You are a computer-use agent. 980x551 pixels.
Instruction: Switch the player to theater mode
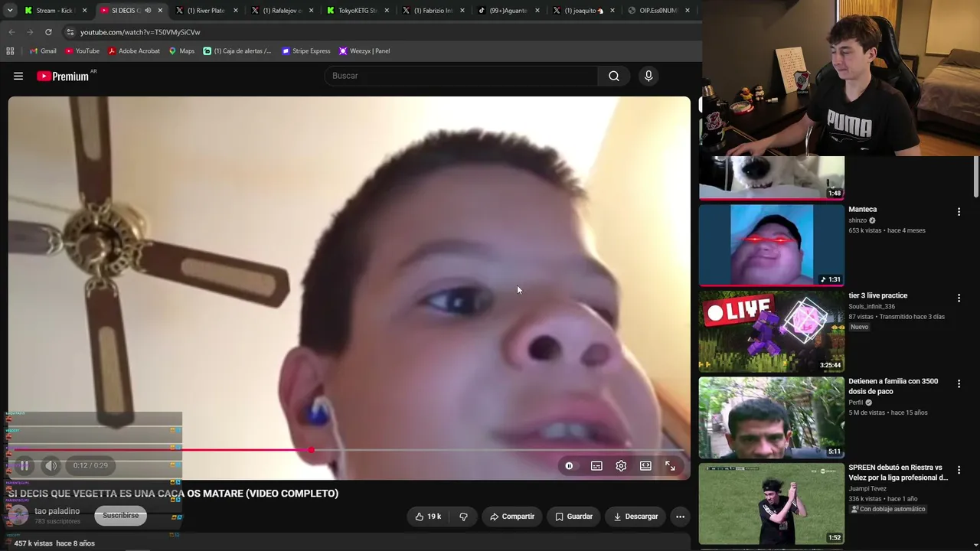pyautogui.click(x=645, y=465)
